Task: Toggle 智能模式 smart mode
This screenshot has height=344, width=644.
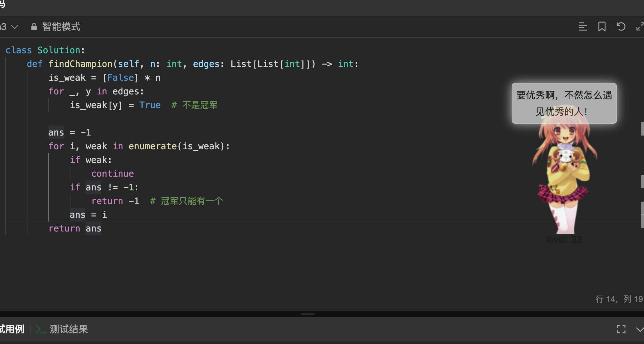Action: coord(61,27)
